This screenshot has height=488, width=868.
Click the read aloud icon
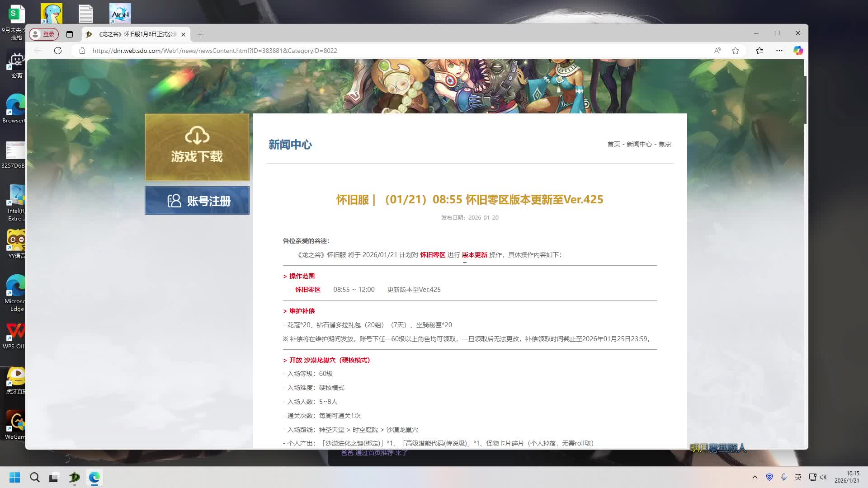pos(717,51)
